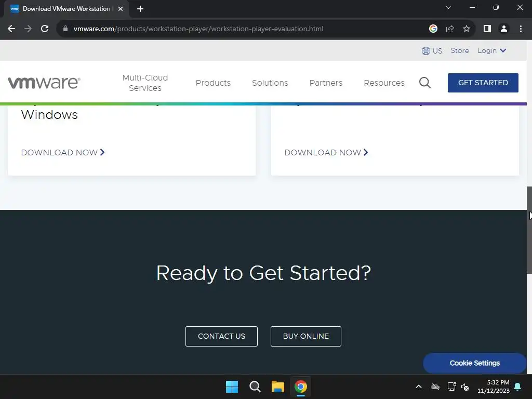The width and height of the screenshot is (532, 399).
Task: Click DOWNLOAD NOW in the right card
Action: (326, 153)
